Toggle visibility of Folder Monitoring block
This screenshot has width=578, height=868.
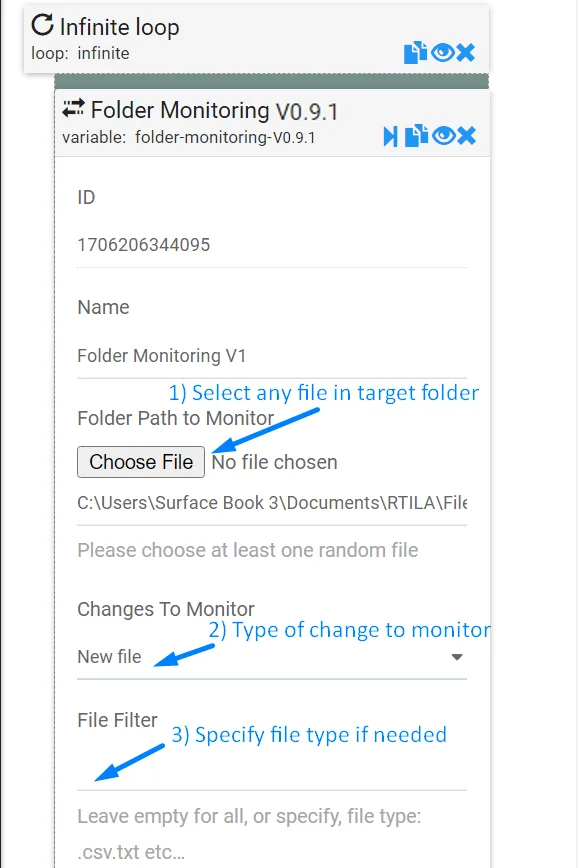[x=443, y=136]
